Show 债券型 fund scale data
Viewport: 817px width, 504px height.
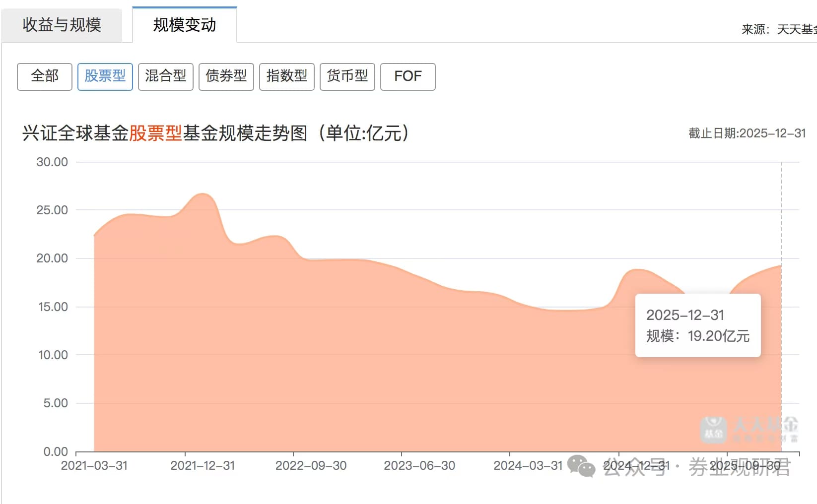pos(226,76)
